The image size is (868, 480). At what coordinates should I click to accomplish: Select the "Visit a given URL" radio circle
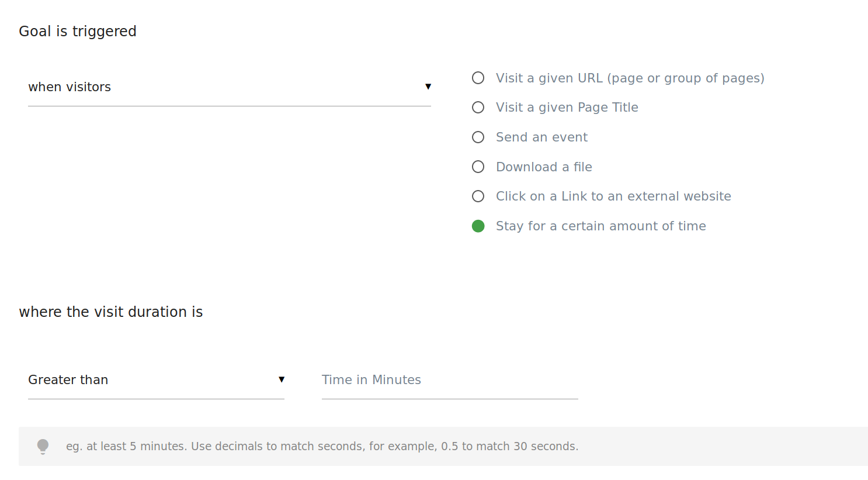(478, 78)
